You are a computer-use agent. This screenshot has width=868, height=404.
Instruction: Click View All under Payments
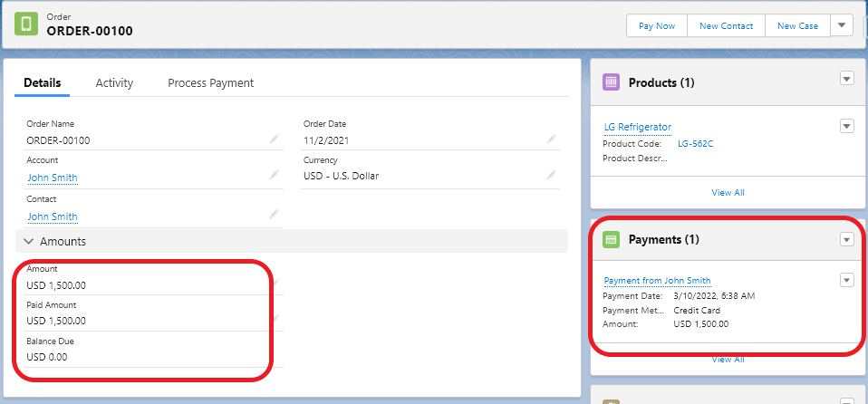728,360
